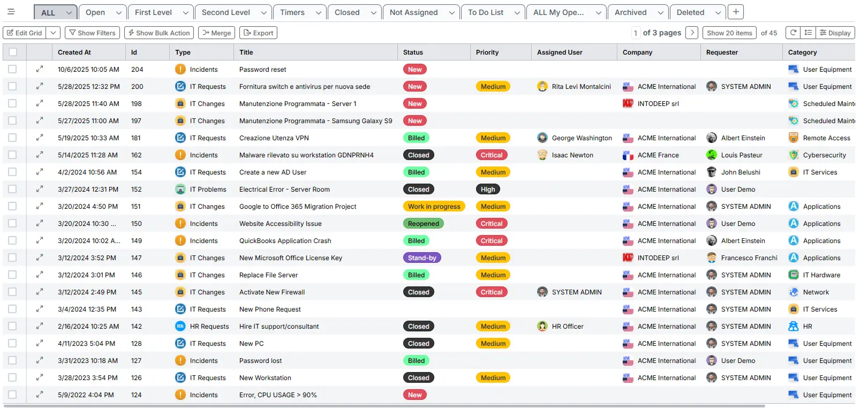Expand ticket 162 with the arrows icon
The image size is (868, 409).
(x=39, y=155)
